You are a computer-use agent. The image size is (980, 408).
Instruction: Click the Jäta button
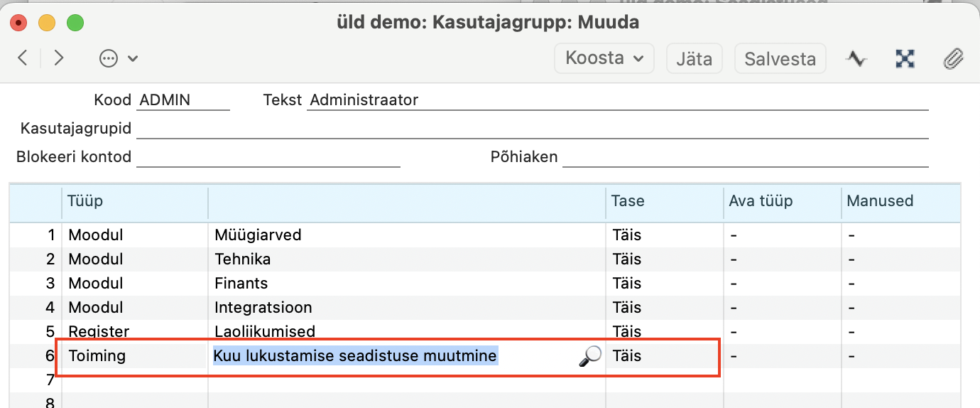(694, 58)
